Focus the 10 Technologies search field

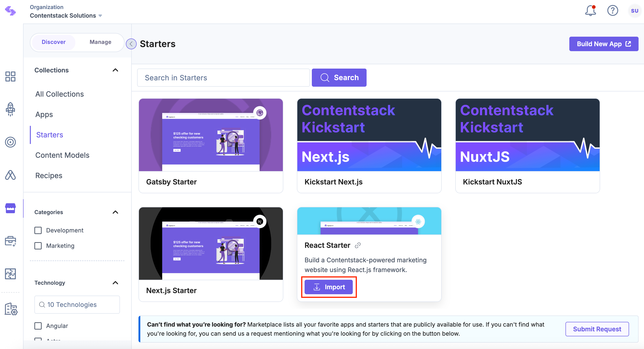(77, 304)
